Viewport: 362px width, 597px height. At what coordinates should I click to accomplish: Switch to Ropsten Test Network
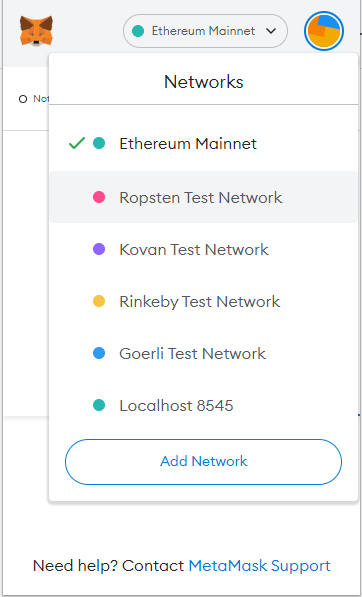[x=204, y=197]
